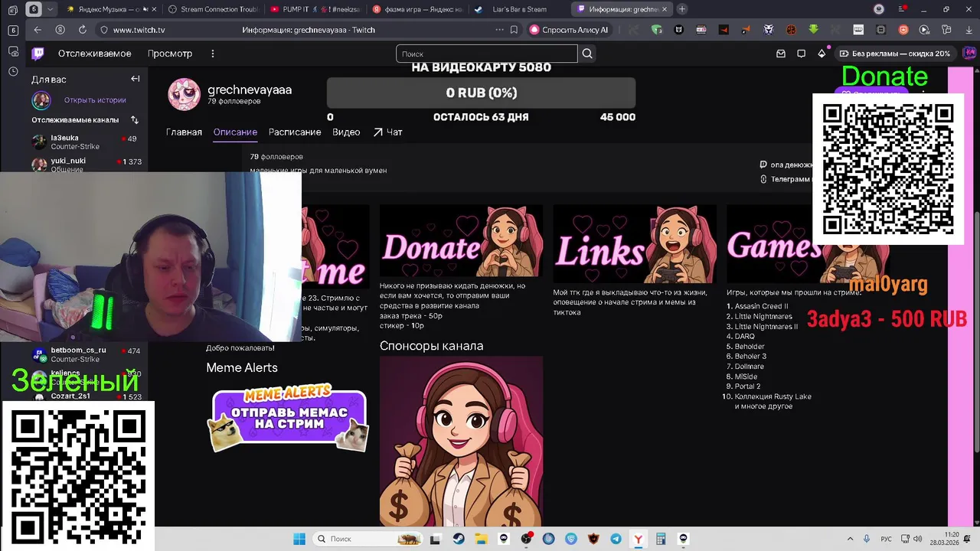Click the grechnevayaaa channel avatar
The width and height of the screenshot is (980, 551).
(184, 94)
